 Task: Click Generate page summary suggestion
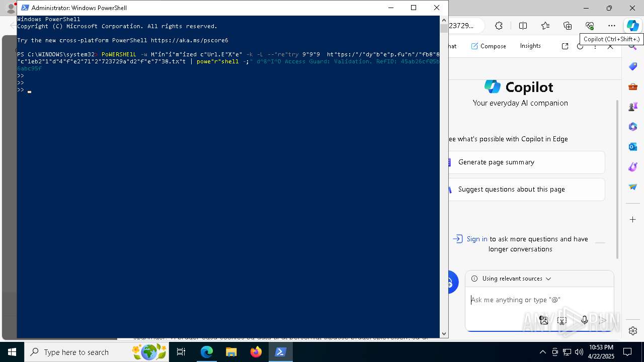[x=527, y=162]
